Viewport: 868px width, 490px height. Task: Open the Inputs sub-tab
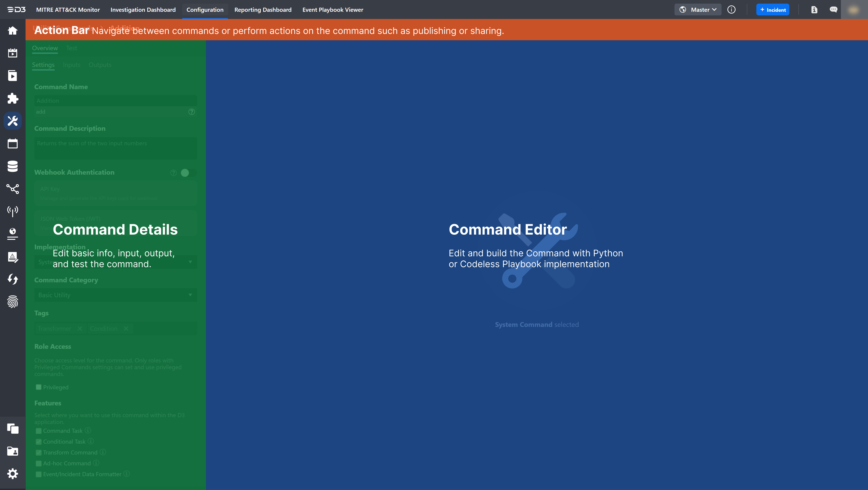click(71, 65)
